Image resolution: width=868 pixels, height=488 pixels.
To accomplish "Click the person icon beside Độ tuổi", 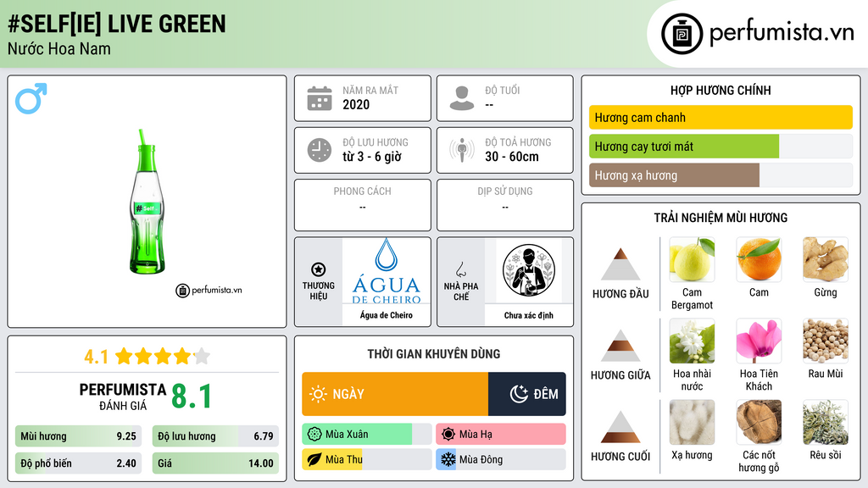I will pyautogui.click(x=462, y=98).
